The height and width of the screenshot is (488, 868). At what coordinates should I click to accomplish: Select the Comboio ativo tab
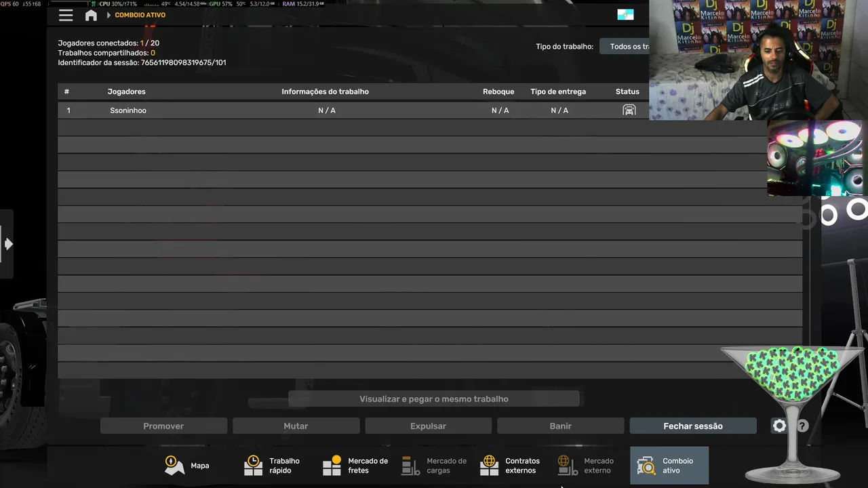coord(669,466)
